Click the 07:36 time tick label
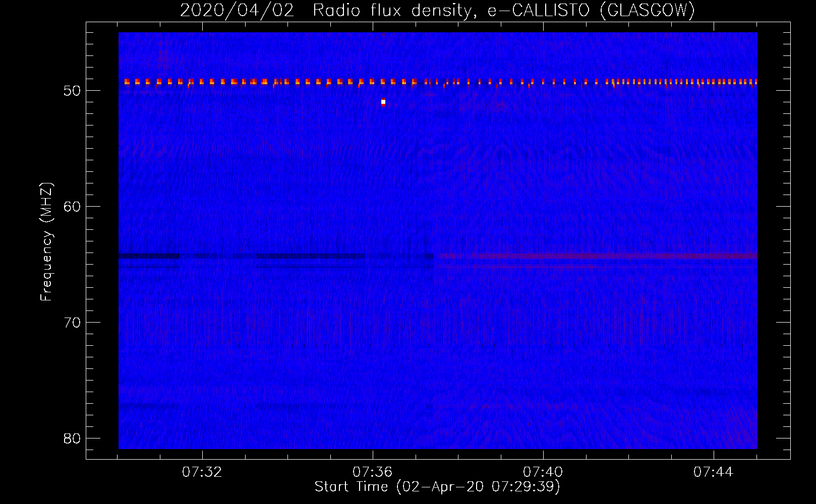Screen dimensions: 816x504 (373, 472)
